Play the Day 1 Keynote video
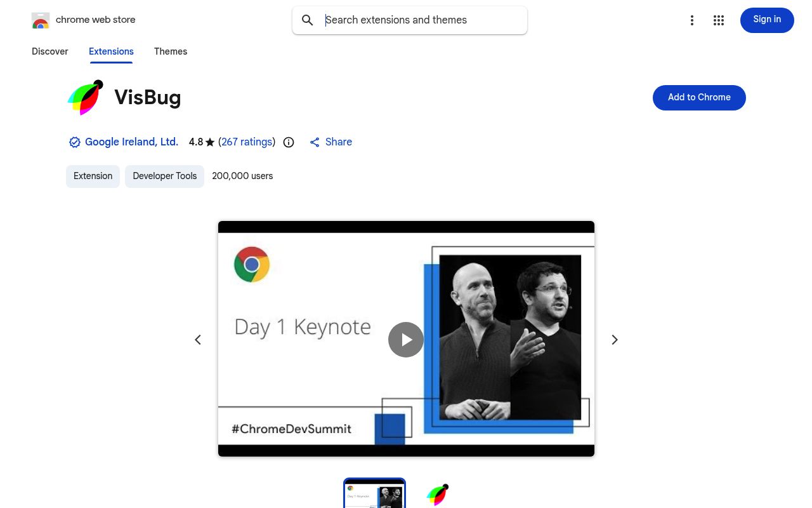 click(406, 339)
